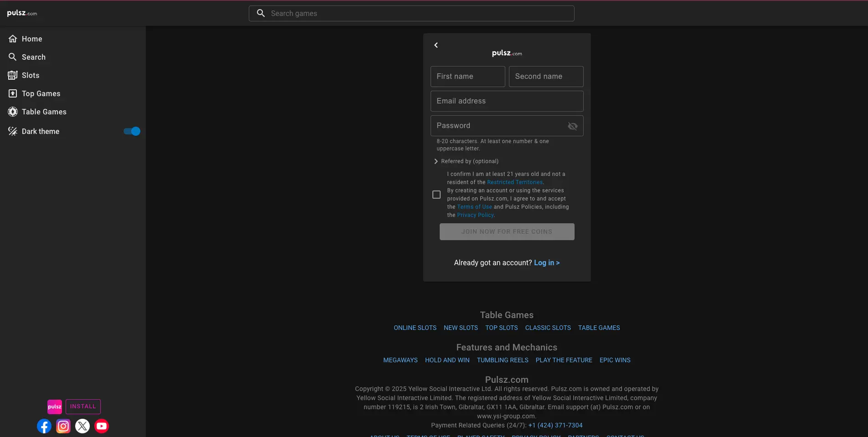Open Search in the sidebar menu
Viewport: 868px width, 437px height.
(x=73, y=57)
